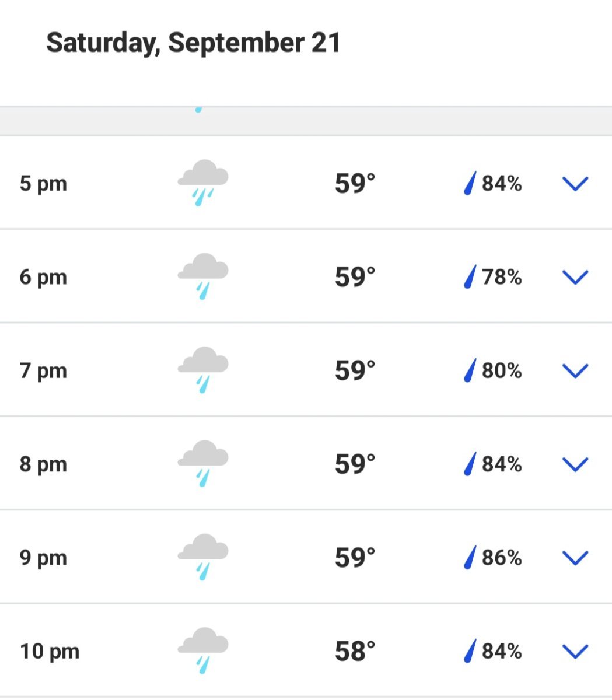Expand the 7 pm hourly details chevron
This screenshot has width=612, height=700.
pyautogui.click(x=575, y=370)
